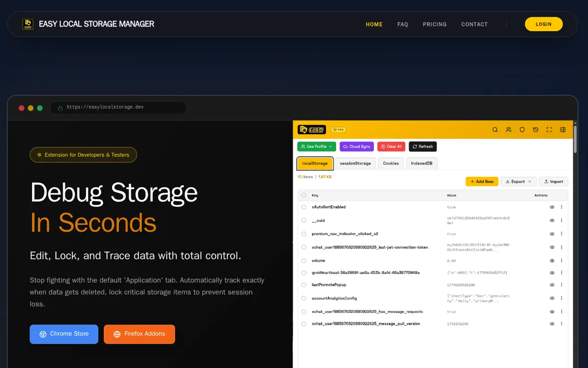The width and height of the screenshot is (588, 368).
Task: Click the Import button
Action: 554,182
